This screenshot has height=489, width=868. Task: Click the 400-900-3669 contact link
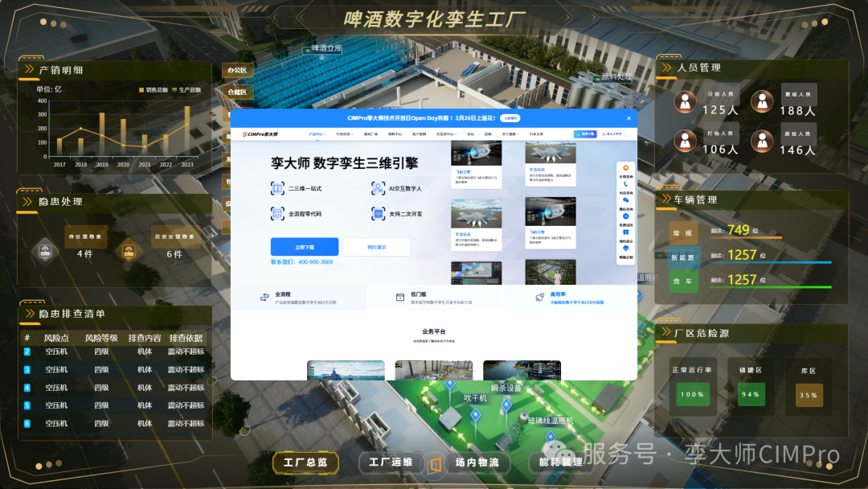coord(316,262)
